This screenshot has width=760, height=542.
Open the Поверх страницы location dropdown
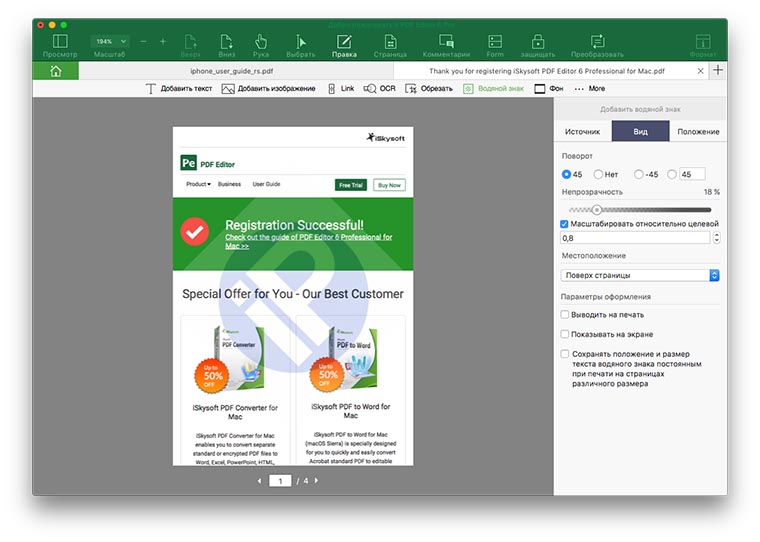point(640,275)
